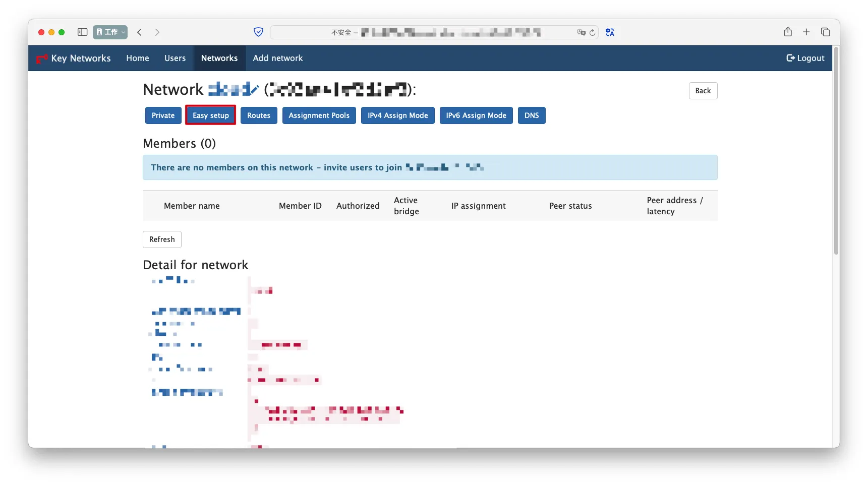Go back with browser arrow
868x485 pixels.
pyautogui.click(x=140, y=32)
